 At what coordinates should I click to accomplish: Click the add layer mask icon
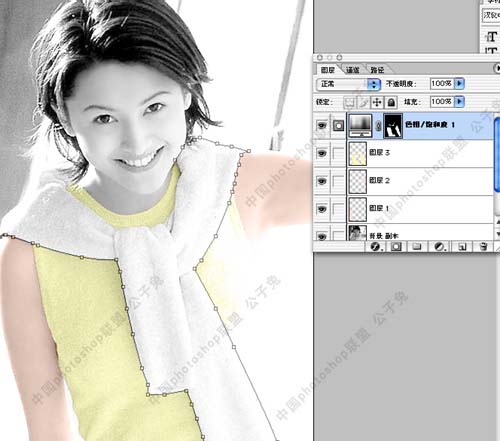click(396, 247)
